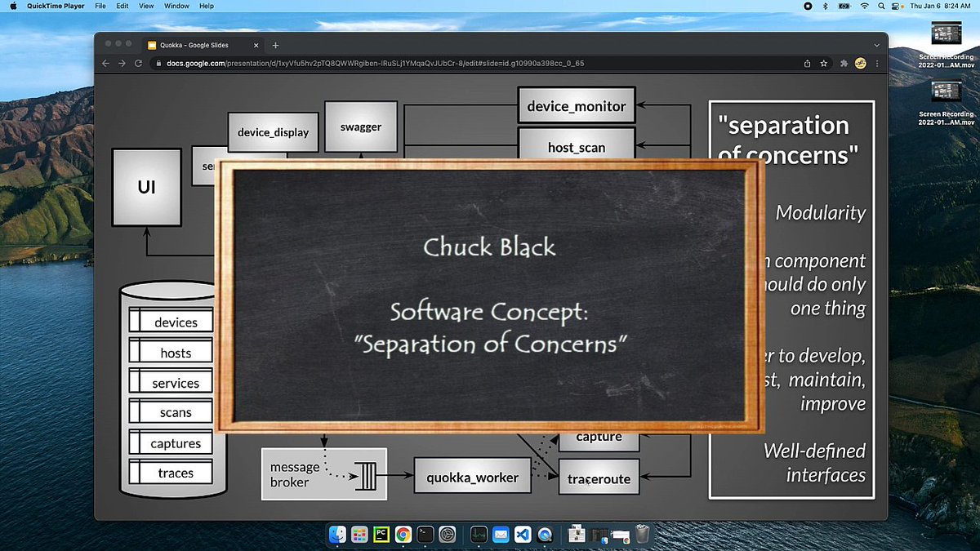Click the "Well-defined interfaces" text
Screen dimensions: 980x551
pyautogui.click(x=814, y=463)
